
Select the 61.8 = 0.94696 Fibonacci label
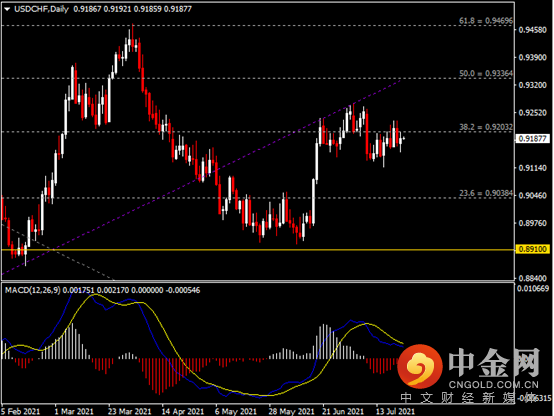click(486, 21)
